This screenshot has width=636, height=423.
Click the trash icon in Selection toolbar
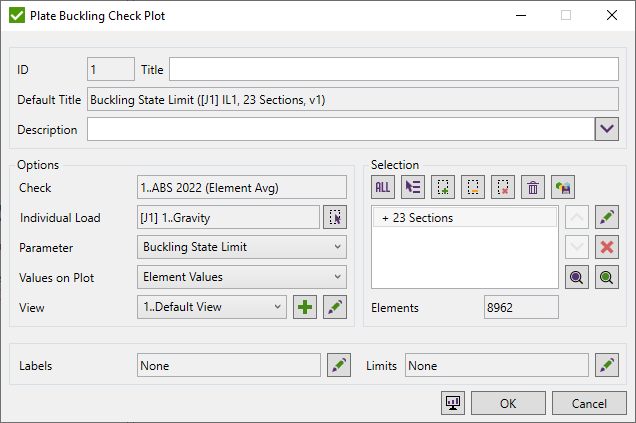pyautogui.click(x=533, y=187)
